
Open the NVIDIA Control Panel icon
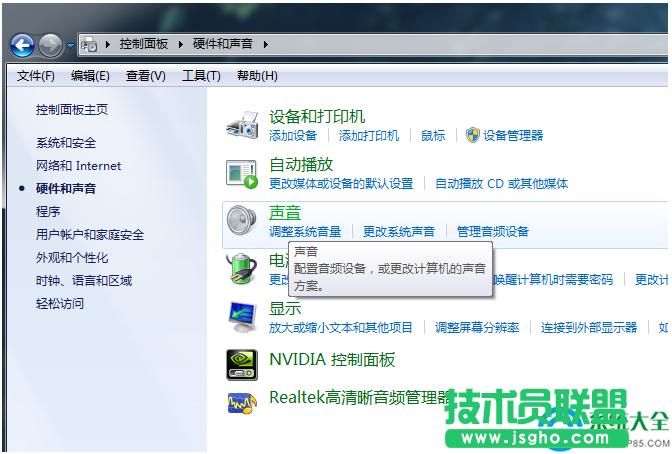tap(242, 360)
